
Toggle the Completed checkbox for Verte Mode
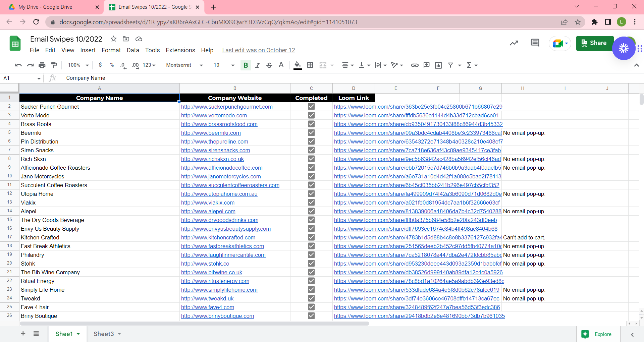pyautogui.click(x=311, y=115)
